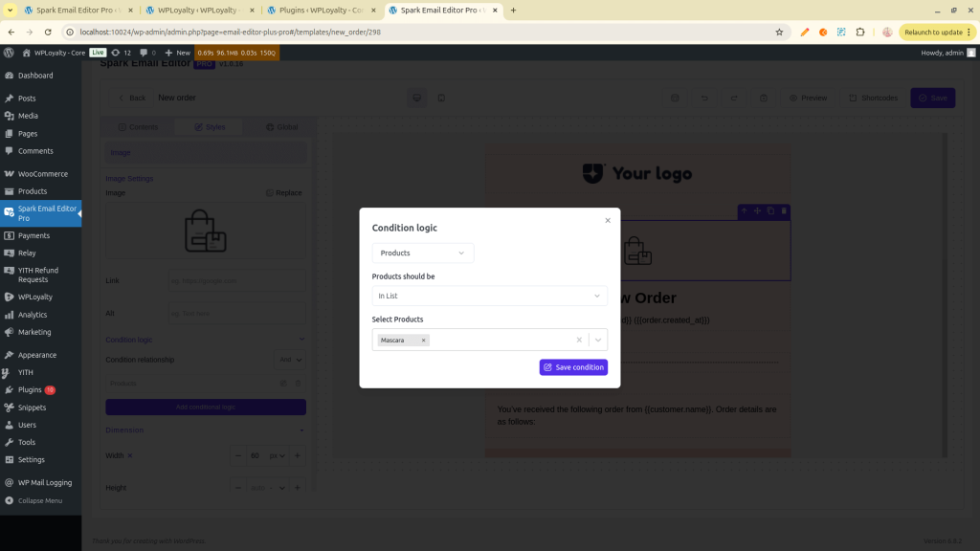980x551 pixels.
Task: Open Snippets sidebar item
Action: 32,408
